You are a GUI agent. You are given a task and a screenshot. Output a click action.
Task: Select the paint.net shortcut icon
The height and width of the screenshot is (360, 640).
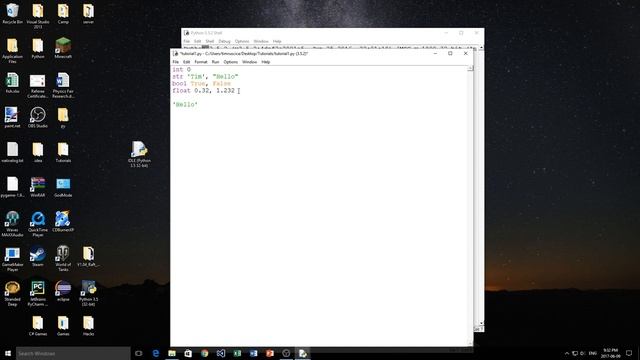tap(12, 118)
